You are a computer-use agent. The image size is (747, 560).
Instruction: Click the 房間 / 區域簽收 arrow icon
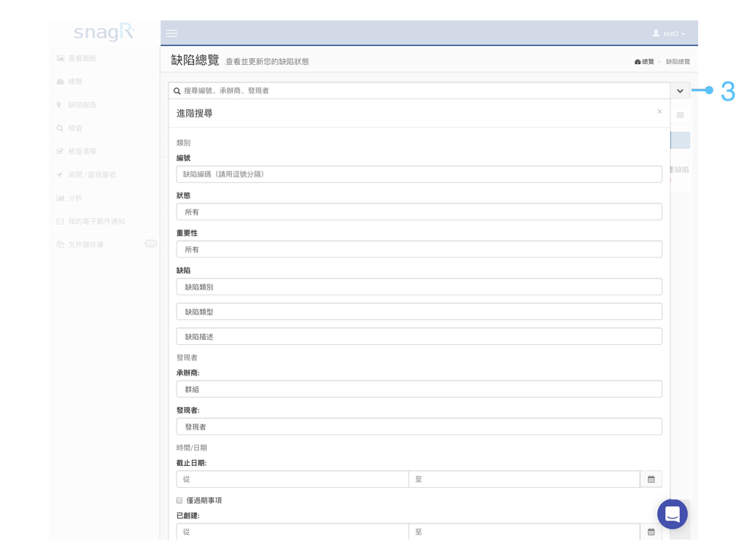pos(60,175)
